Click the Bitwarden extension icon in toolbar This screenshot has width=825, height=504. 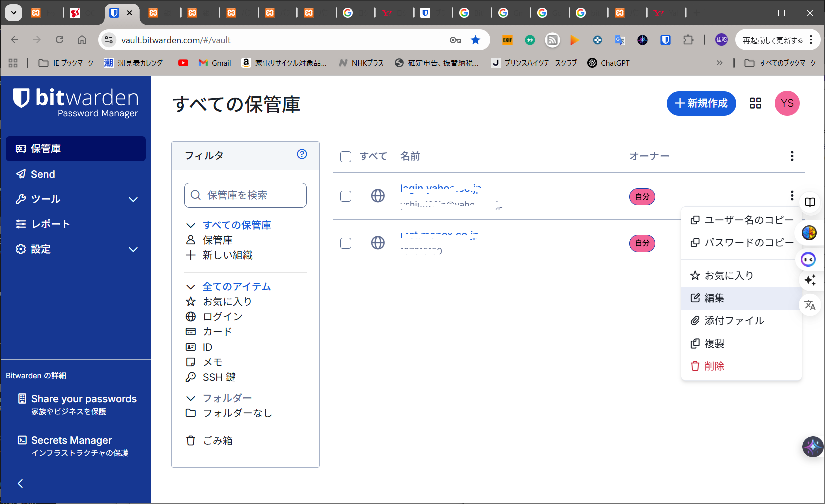(x=665, y=40)
